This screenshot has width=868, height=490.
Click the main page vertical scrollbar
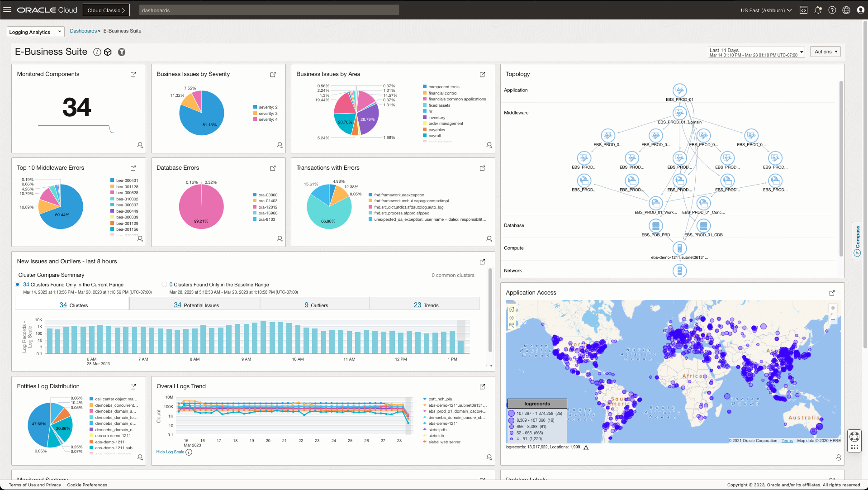pos(865,186)
